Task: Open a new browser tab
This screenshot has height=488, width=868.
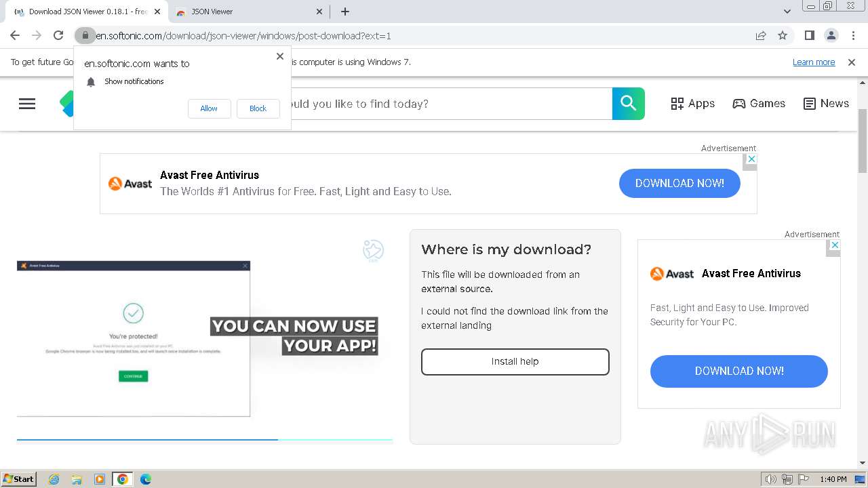Action: point(345,12)
